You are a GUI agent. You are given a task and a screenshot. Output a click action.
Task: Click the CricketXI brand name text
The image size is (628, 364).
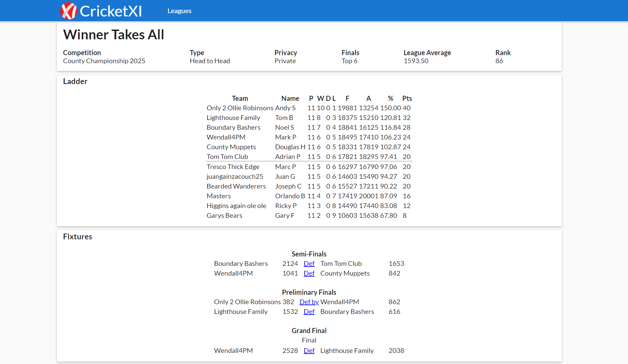coord(111,11)
